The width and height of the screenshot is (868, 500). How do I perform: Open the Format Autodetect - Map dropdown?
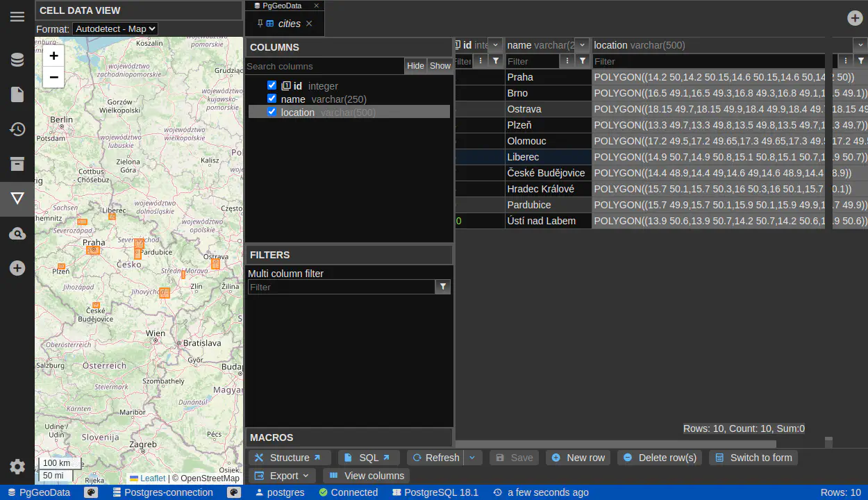coord(115,29)
